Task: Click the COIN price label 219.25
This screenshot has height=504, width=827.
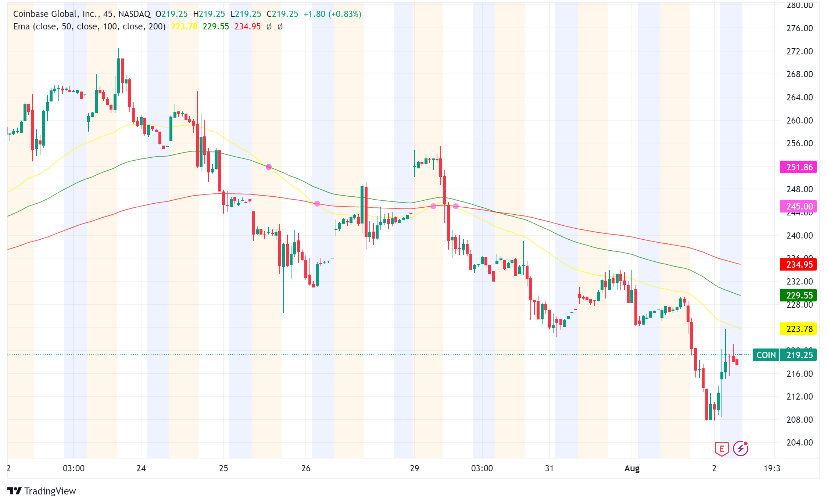Action: pyautogui.click(x=784, y=355)
